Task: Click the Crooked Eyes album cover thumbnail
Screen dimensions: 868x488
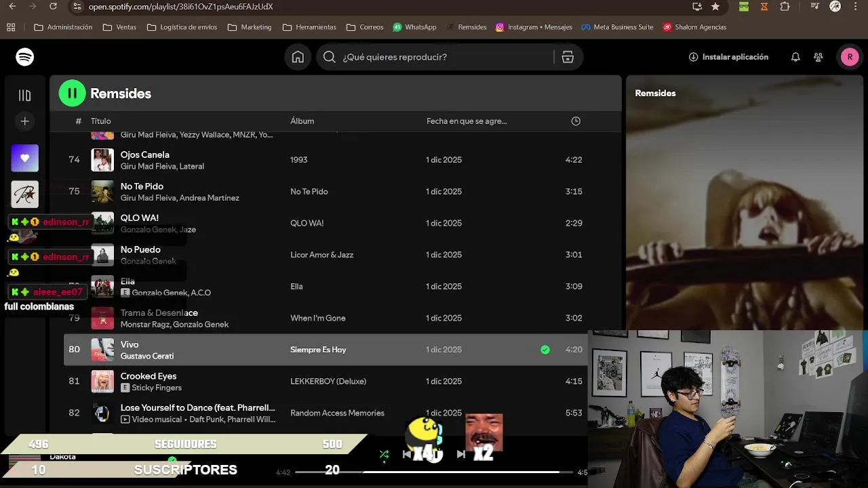Action: [x=102, y=381]
